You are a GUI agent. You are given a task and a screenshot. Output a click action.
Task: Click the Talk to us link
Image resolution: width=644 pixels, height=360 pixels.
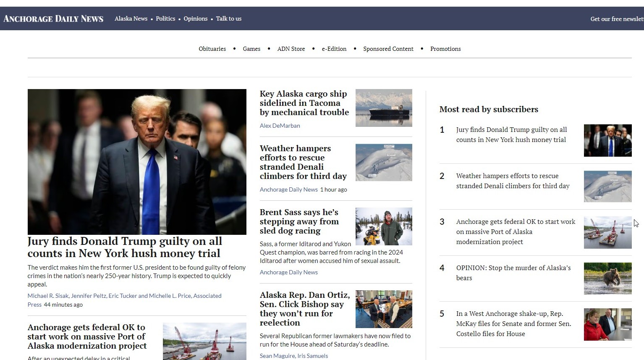[228, 18]
